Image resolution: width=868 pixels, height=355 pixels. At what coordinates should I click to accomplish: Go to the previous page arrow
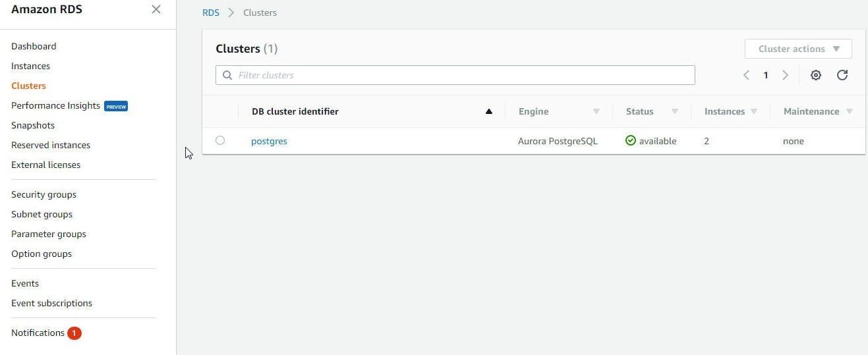point(746,75)
